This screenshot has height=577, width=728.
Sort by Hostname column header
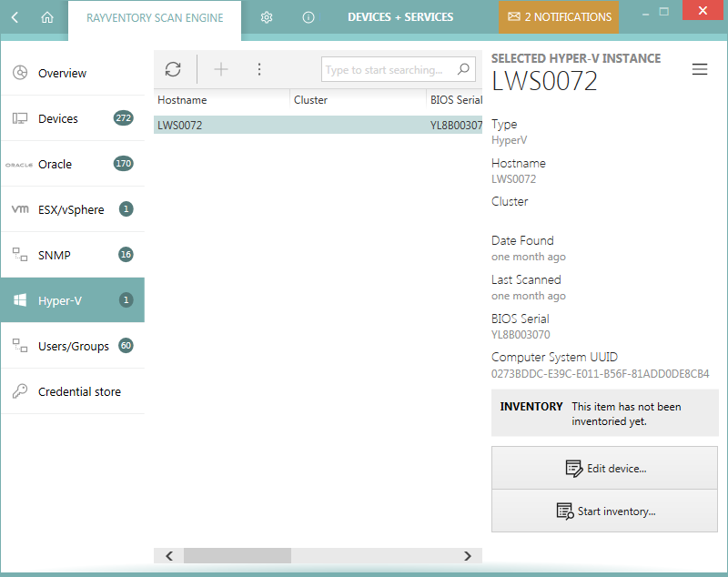(182, 100)
